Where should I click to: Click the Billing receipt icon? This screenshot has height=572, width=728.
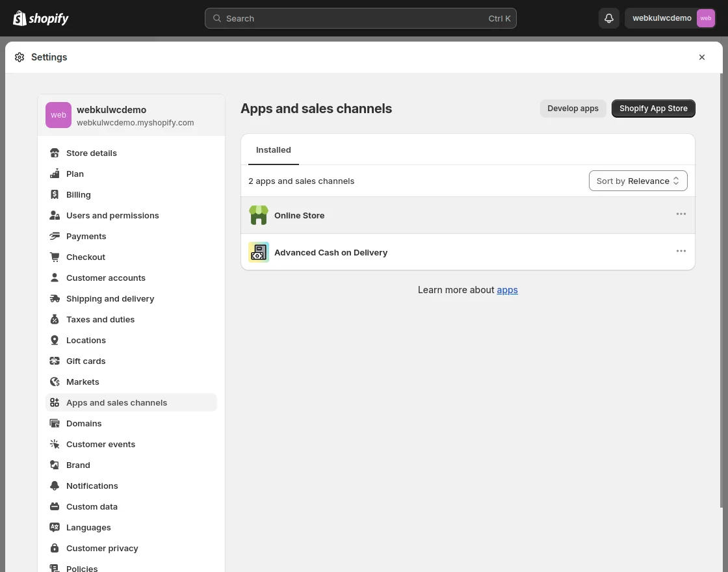tap(55, 194)
